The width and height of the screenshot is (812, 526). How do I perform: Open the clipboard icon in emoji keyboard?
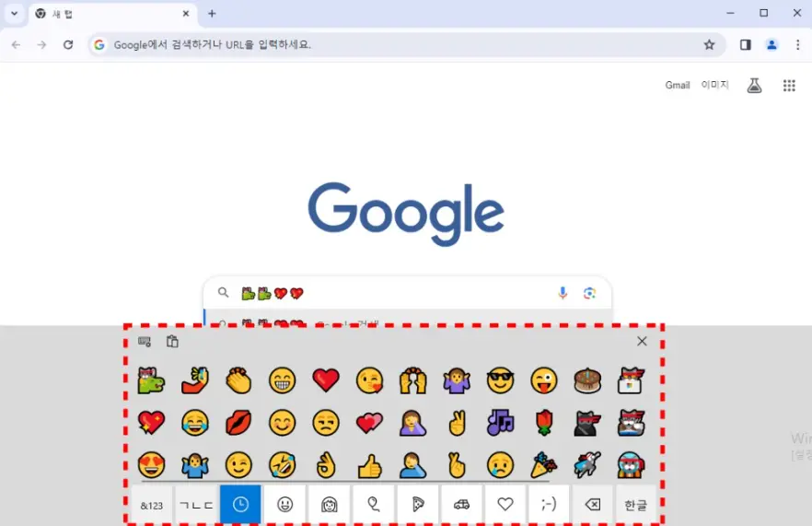172,342
